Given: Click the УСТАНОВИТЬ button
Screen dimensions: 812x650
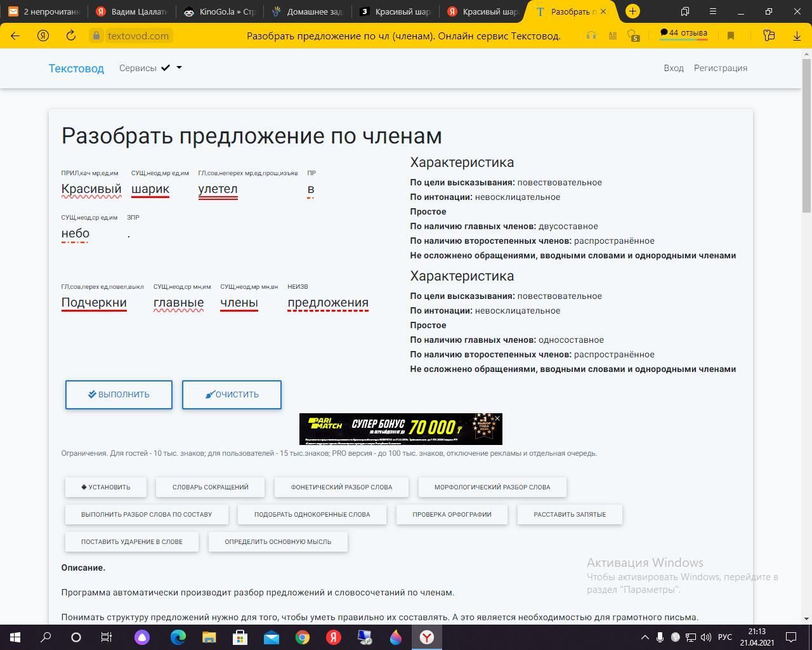Looking at the screenshot, I should (x=106, y=487).
